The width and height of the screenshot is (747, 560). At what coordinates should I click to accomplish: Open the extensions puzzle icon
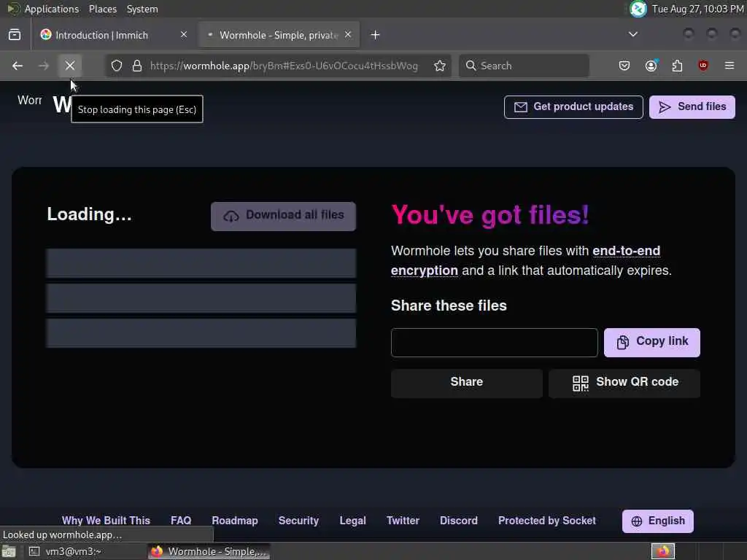677,66
